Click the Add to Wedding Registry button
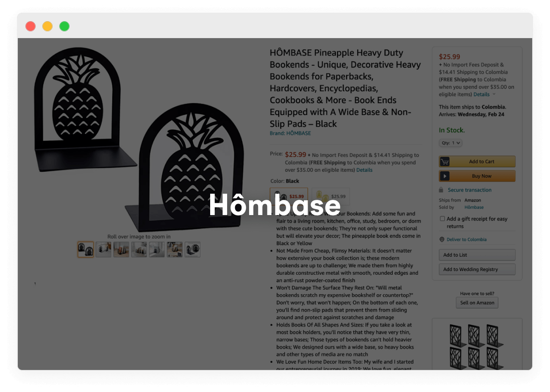The image size is (550, 392). [477, 269]
